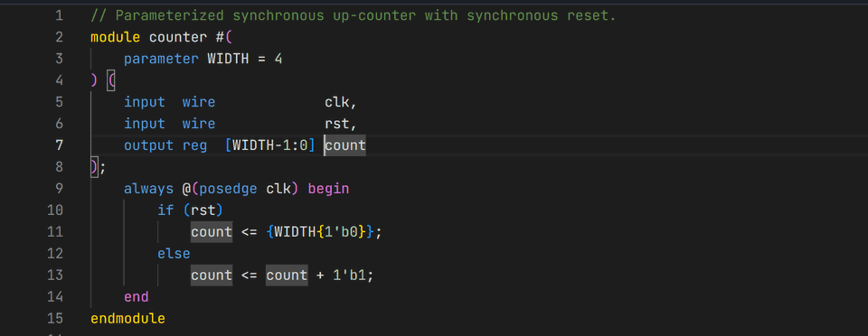Click line number 8 in the gutter
The width and height of the screenshot is (868, 336).
[x=60, y=167]
